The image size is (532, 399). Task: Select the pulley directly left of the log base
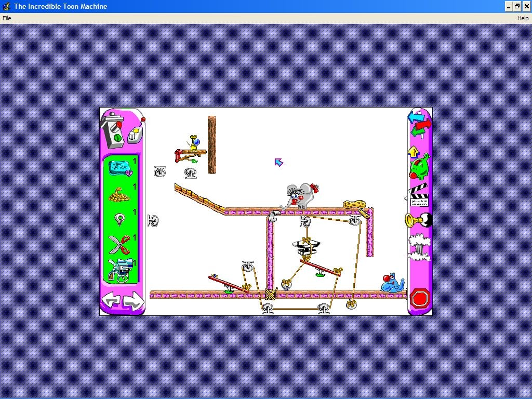(x=191, y=173)
